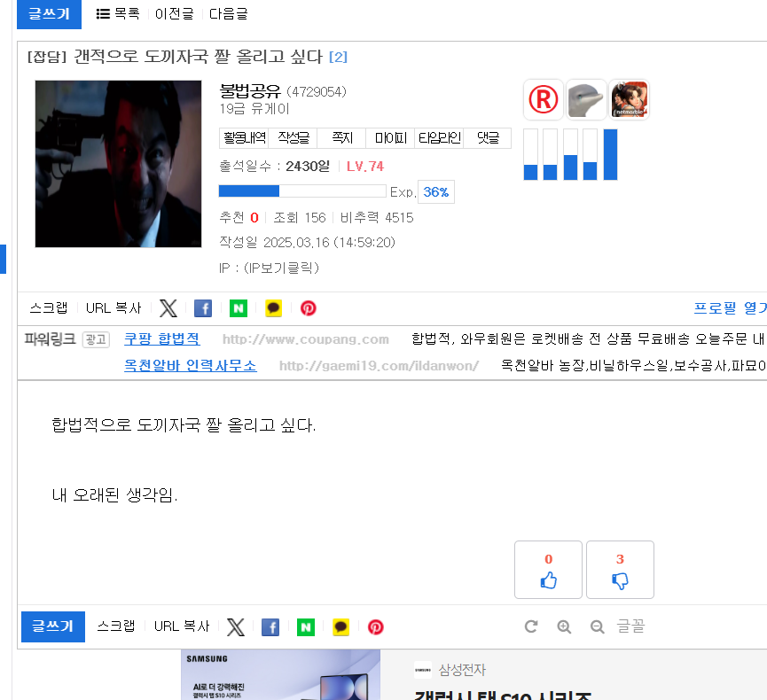This screenshot has width=767, height=700.
Task: Click the 36% experience value
Action: click(x=436, y=191)
